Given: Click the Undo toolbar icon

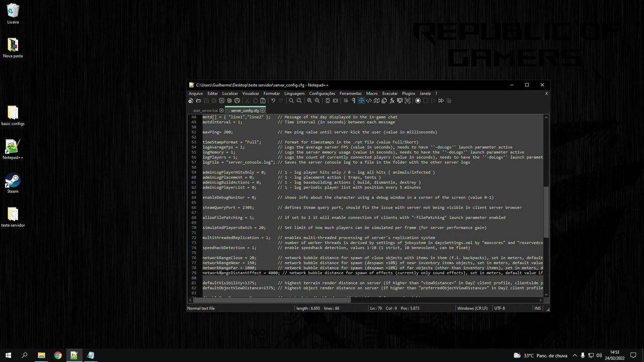Looking at the screenshot, I should tap(273, 101).
